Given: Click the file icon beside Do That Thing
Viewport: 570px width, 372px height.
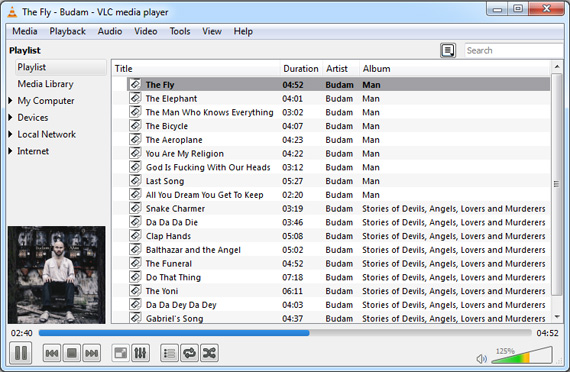Looking at the screenshot, I should click(x=135, y=277).
